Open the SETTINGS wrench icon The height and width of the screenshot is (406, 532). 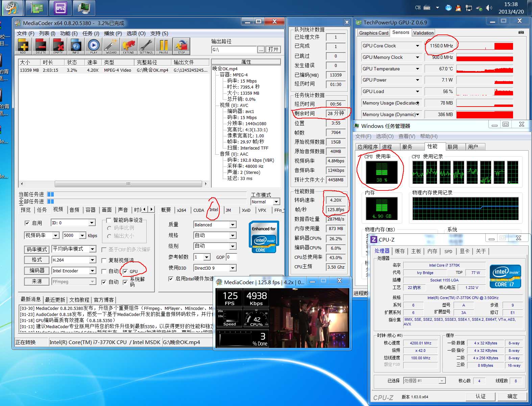tap(146, 46)
